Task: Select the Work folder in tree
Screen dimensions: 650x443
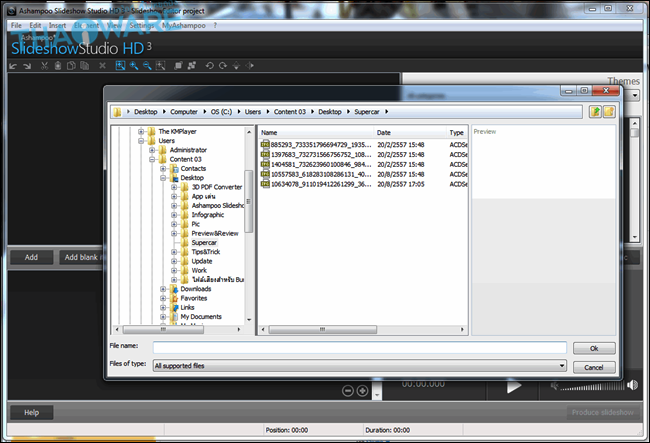Action: pyautogui.click(x=199, y=271)
